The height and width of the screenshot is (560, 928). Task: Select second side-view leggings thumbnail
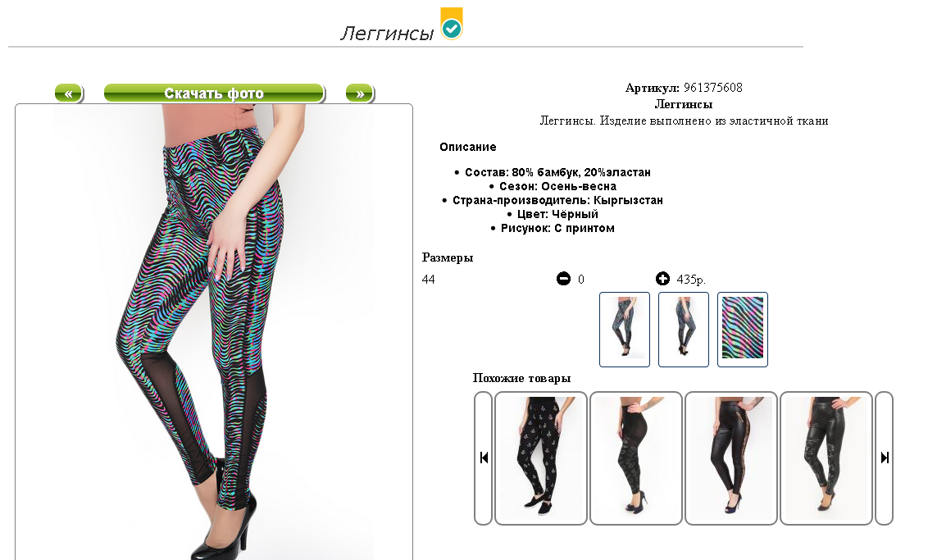coord(684,329)
